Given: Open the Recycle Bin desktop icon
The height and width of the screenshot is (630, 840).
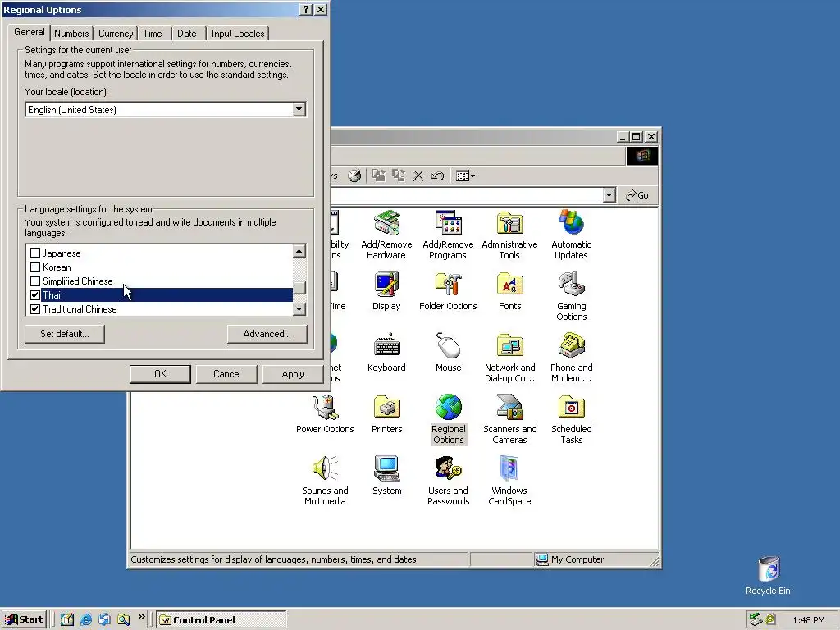Looking at the screenshot, I should coord(768,575).
